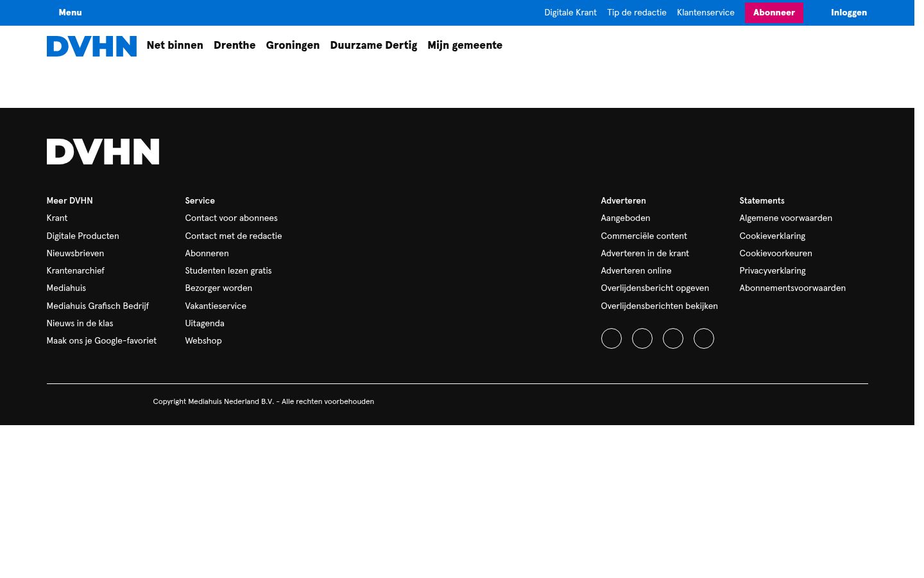This screenshot has height=578, width=924.
Task: Open the Aangeboden link
Action: click(626, 218)
